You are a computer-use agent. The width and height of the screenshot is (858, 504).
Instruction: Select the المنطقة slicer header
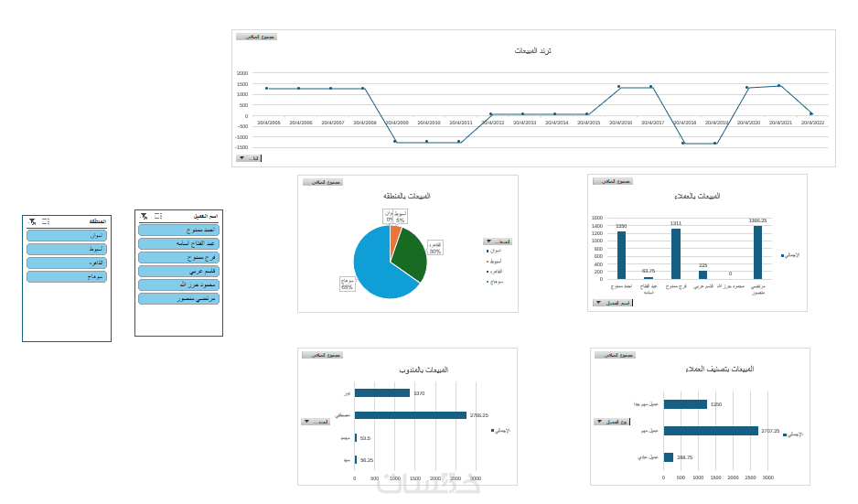tap(98, 221)
